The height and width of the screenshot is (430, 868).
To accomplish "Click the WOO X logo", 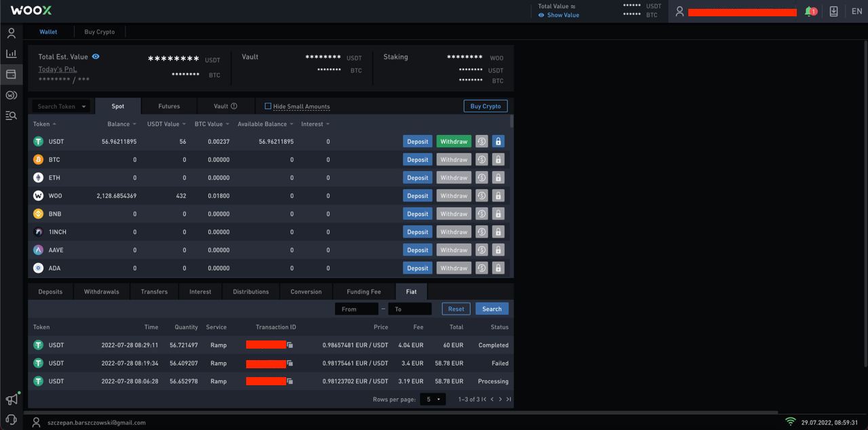I will point(31,11).
